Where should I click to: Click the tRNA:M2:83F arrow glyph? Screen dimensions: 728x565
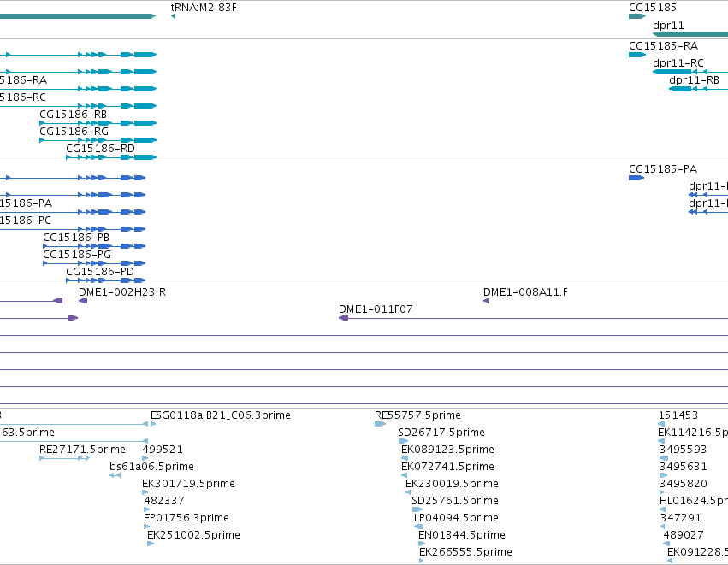tap(173, 16)
